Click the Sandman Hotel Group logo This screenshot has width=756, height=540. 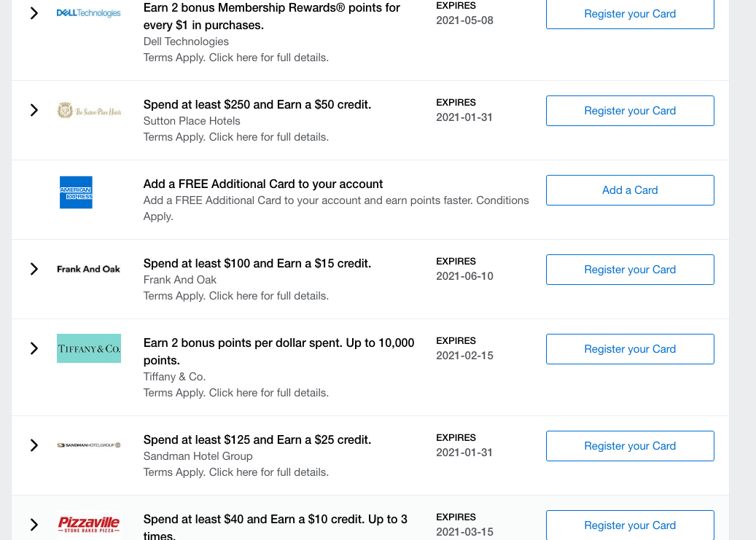point(89,445)
